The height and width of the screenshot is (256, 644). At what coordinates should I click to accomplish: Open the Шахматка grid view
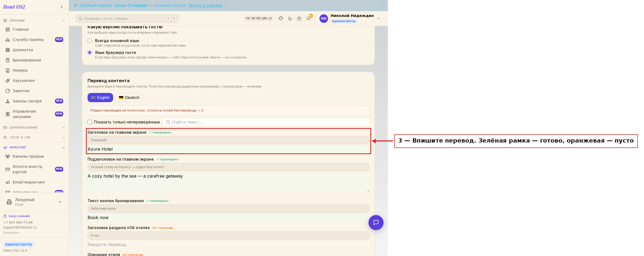tap(34, 50)
